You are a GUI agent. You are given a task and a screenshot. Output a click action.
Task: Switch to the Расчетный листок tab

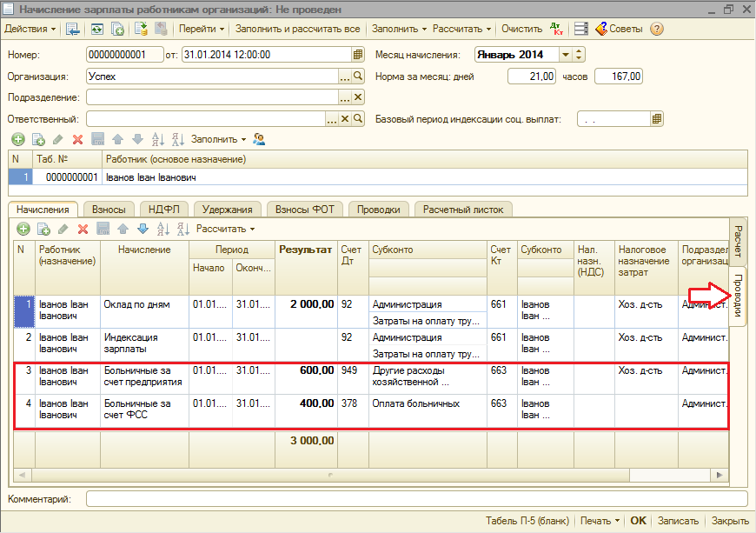point(463,210)
